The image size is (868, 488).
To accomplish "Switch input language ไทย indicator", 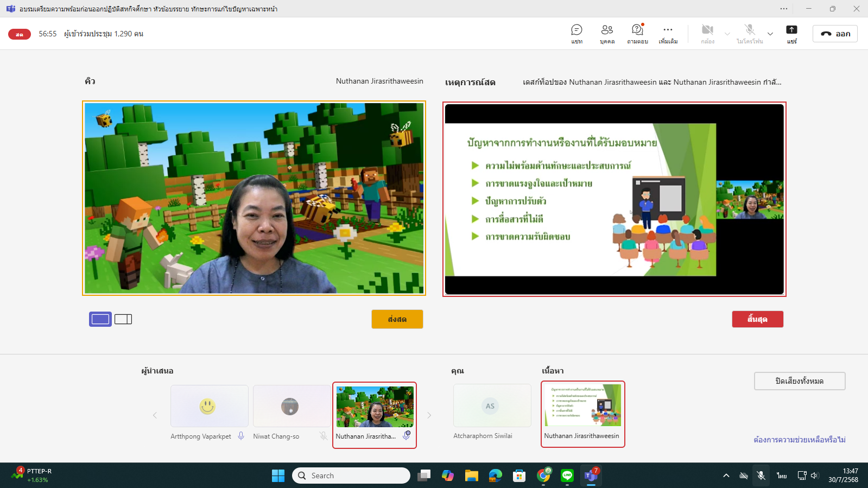I will 782,476.
